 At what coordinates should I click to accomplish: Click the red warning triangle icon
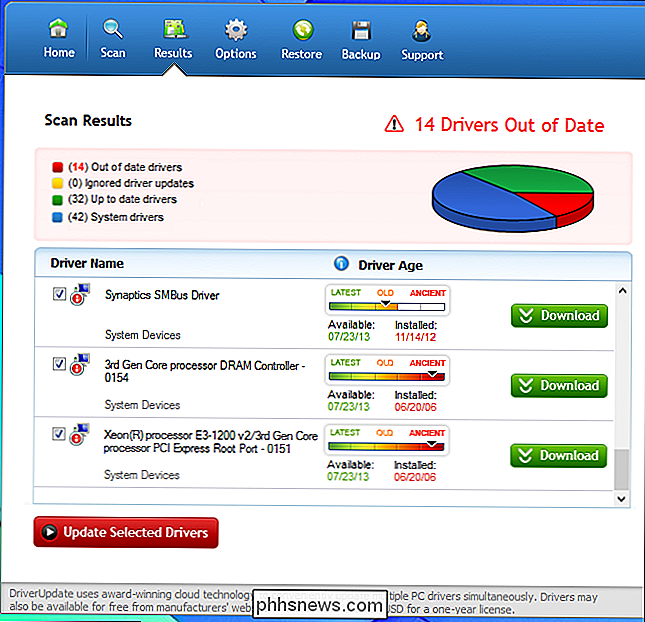pos(394,124)
